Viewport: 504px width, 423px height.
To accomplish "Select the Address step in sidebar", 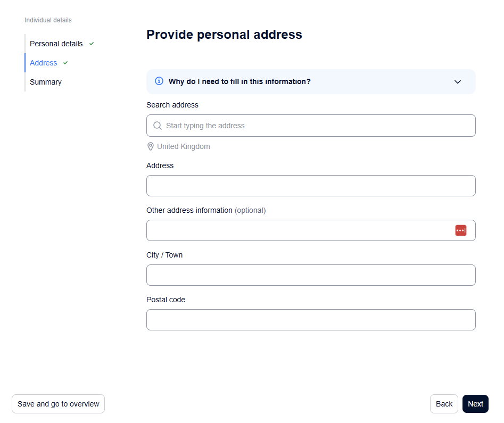I will [44, 63].
